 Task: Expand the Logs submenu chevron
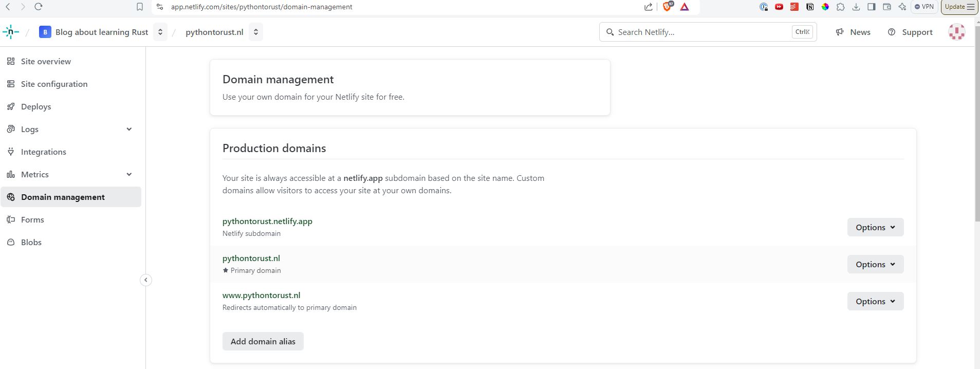(129, 129)
